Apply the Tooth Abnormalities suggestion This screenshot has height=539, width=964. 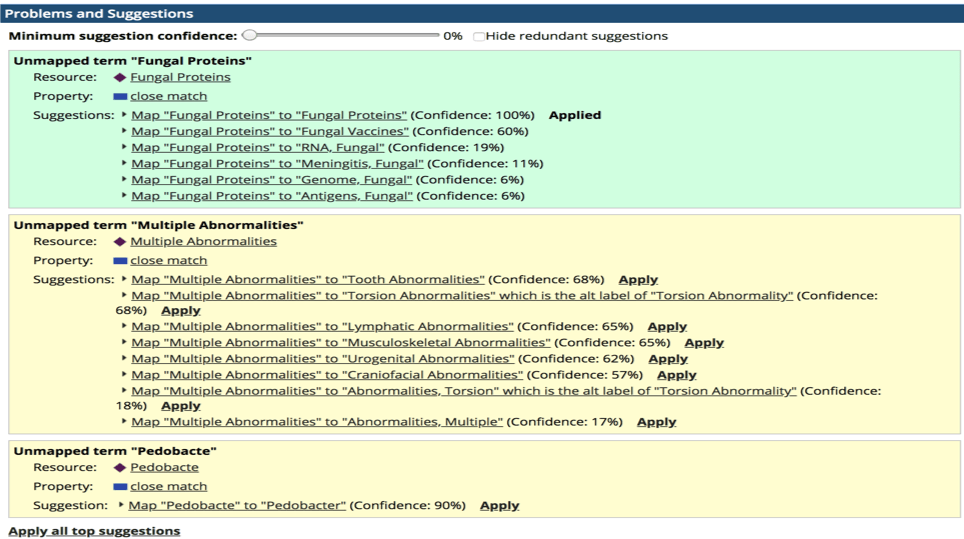pos(638,280)
